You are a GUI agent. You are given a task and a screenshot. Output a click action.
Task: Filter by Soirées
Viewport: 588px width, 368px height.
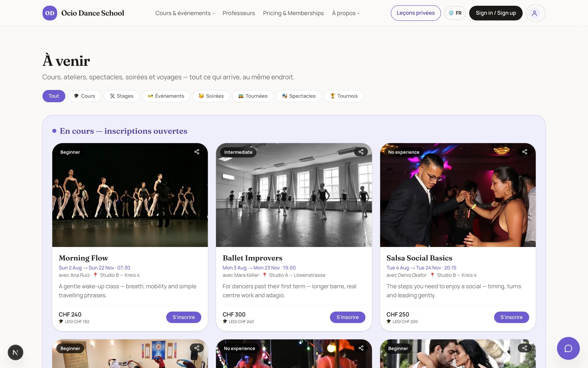coord(211,96)
